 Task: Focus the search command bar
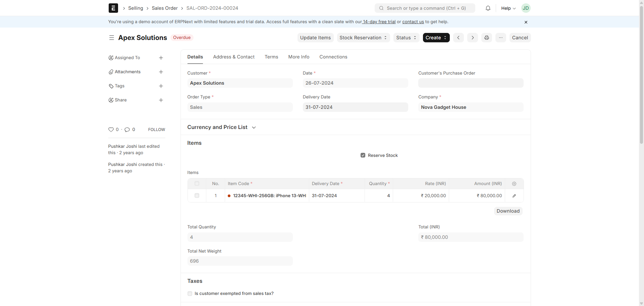(425, 8)
